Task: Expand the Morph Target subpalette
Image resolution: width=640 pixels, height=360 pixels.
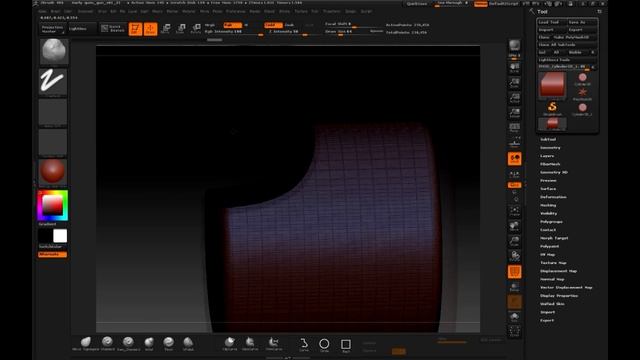Action: (554, 238)
